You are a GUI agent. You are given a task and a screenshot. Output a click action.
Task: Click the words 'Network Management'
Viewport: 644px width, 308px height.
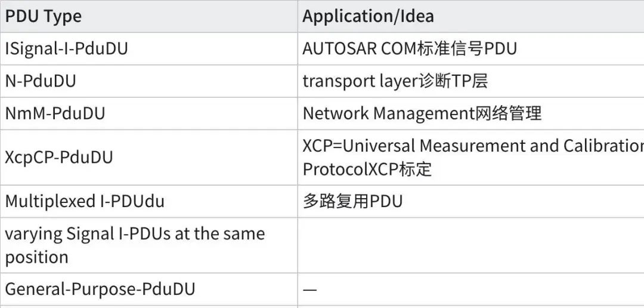pyautogui.click(x=388, y=113)
